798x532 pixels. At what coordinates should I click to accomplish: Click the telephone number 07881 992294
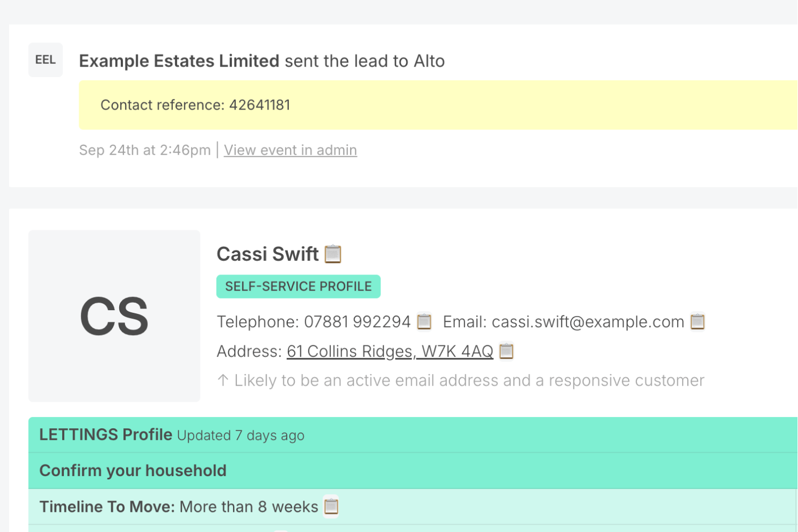[357, 322]
